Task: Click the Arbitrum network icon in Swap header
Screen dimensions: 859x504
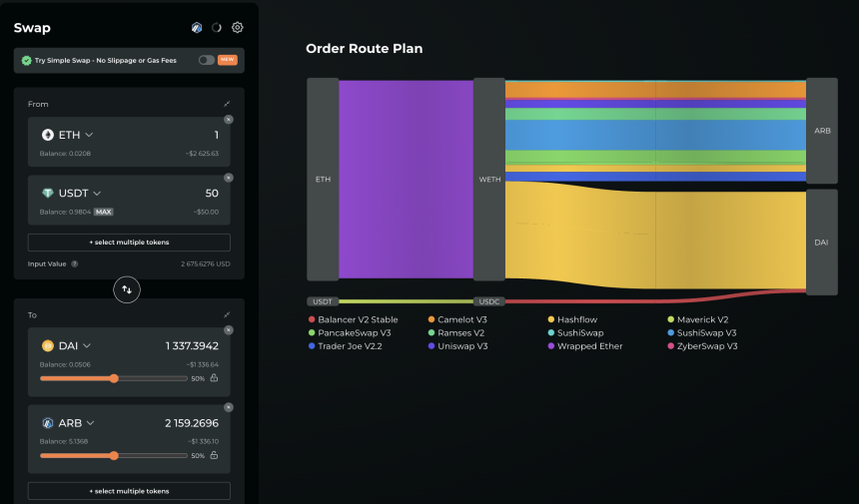Action: [197, 27]
